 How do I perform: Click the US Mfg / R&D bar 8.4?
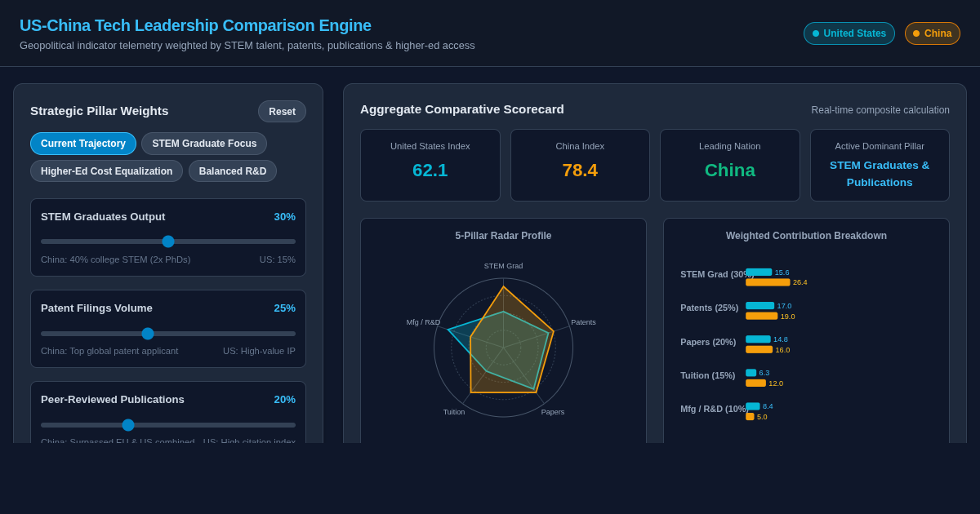point(753,406)
